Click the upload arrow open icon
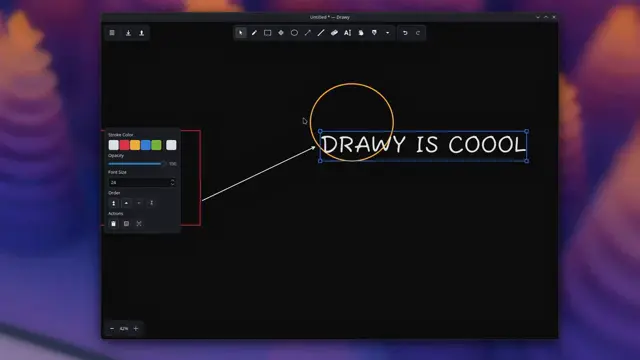 (142, 33)
